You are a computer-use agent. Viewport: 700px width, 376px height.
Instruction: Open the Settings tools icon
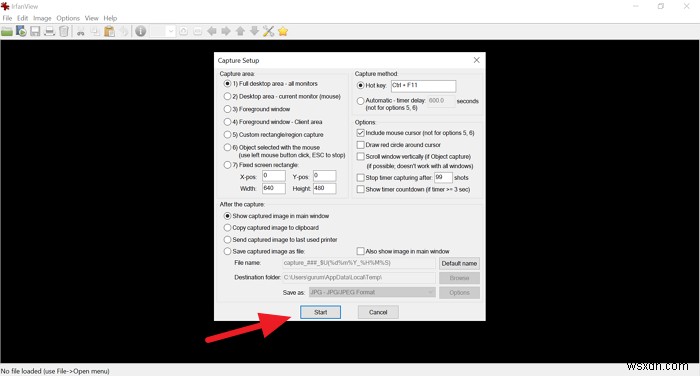(x=268, y=31)
